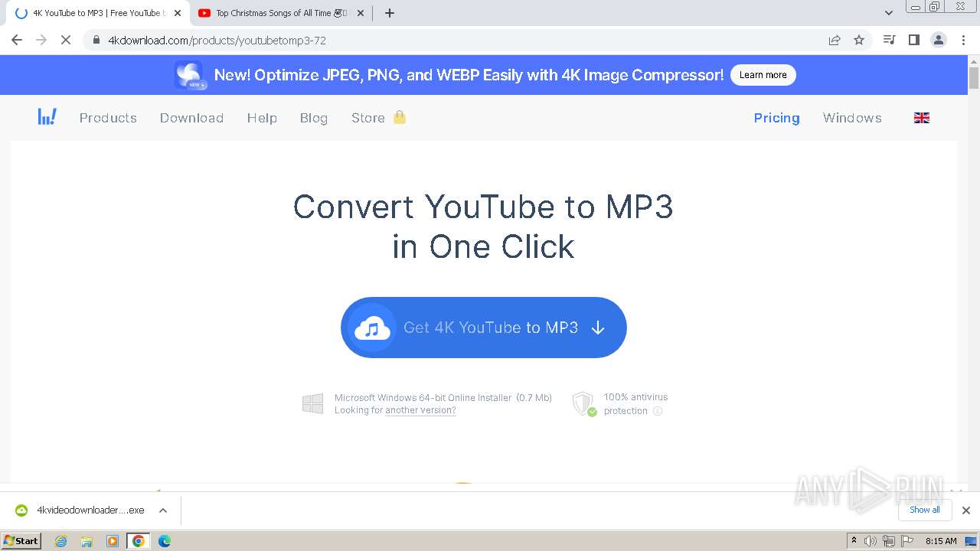Image resolution: width=980 pixels, height=551 pixels.
Task: Click the Store lock icon
Action: tap(400, 117)
